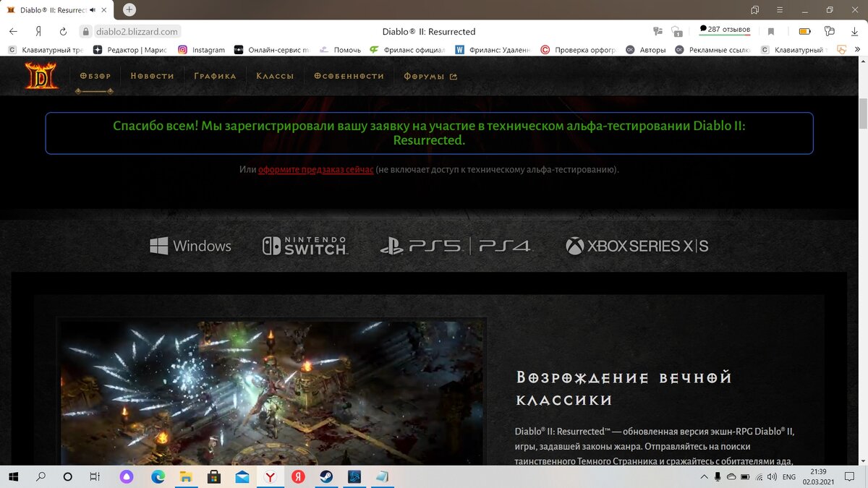Select the Обзор navigation item
868x488 pixels.
95,76
